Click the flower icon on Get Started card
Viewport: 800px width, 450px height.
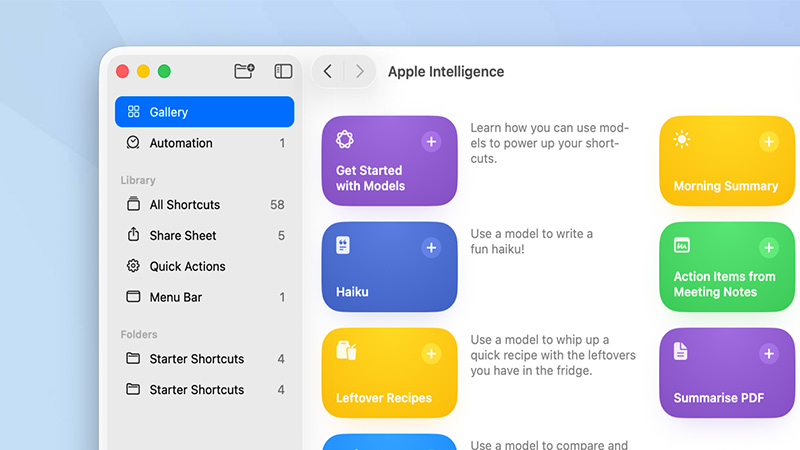click(345, 139)
